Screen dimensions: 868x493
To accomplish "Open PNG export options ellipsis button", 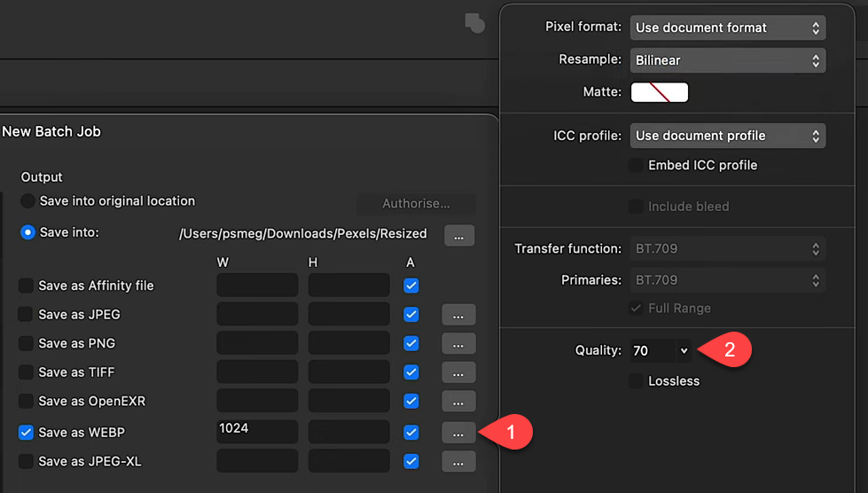I will click(458, 344).
